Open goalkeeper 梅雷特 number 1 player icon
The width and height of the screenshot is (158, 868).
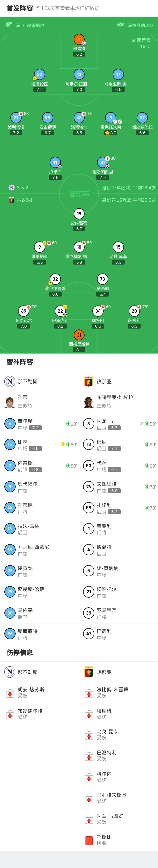[x=79, y=40]
